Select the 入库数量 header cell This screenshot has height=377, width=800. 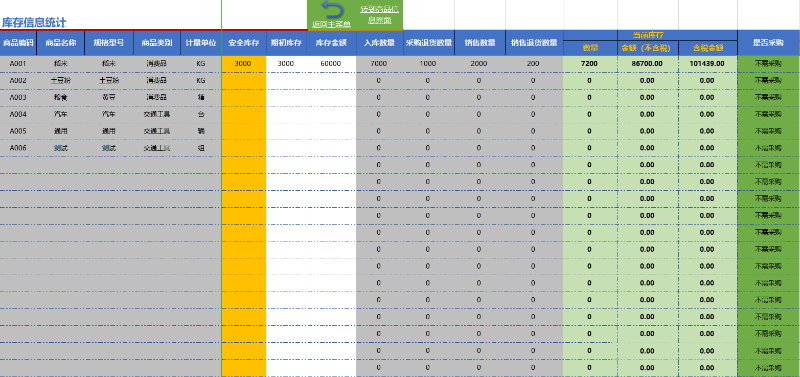point(379,43)
